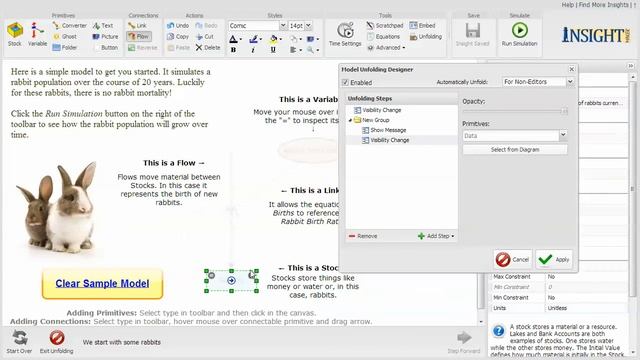Click the stock help question icon

point(498,331)
